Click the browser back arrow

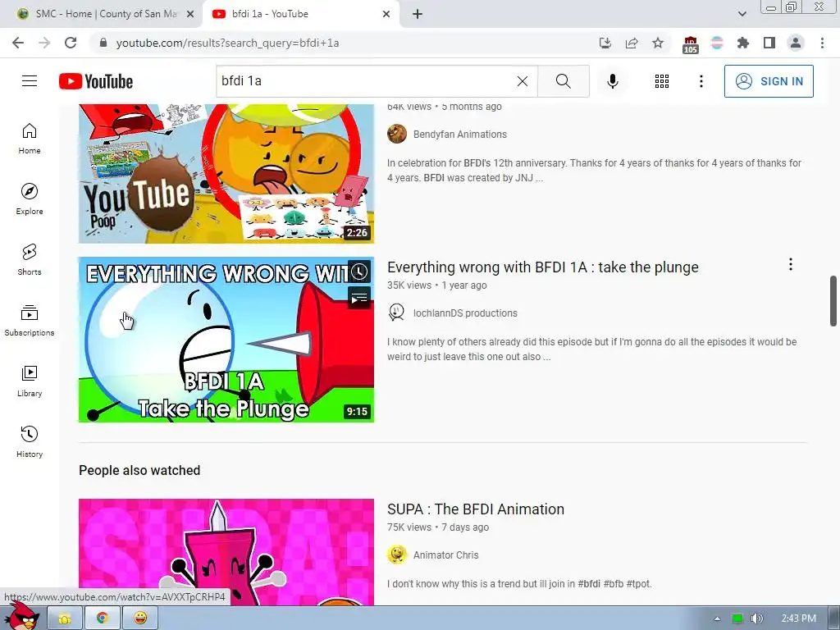point(18,43)
